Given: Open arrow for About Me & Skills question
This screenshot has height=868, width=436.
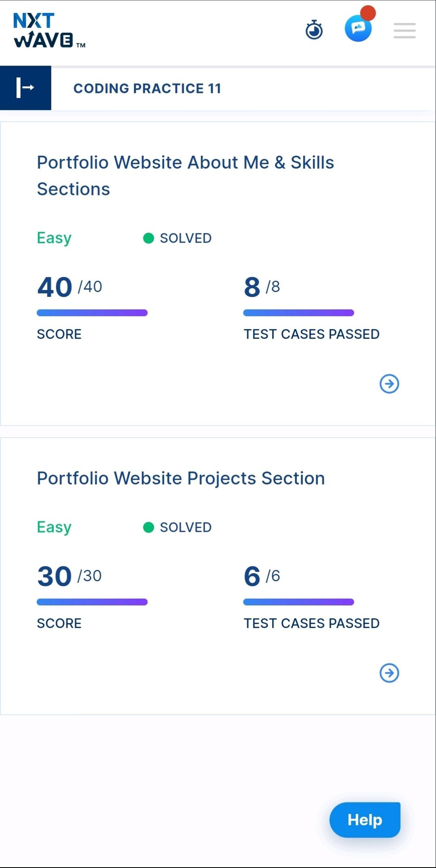Looking at the screenshot, I should pyautogui.click(x=389, y=383).
